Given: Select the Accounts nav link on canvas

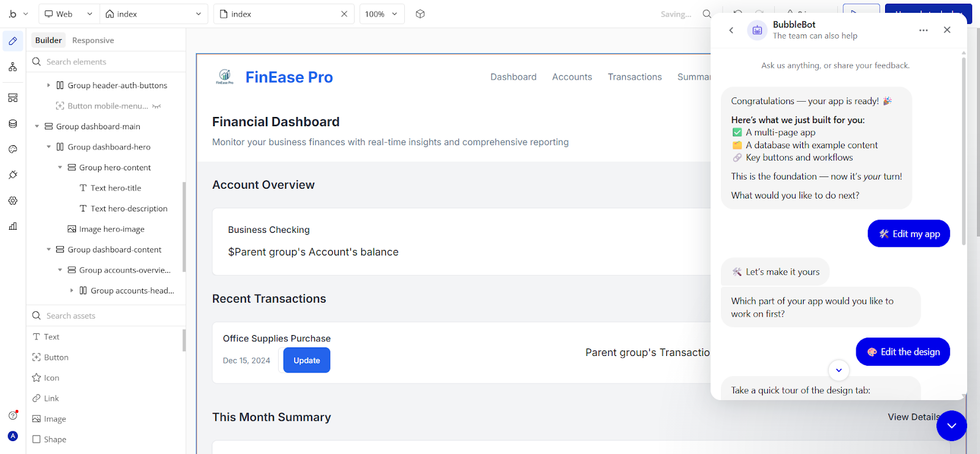Looking at the screenshot, I should click(572, 77).
